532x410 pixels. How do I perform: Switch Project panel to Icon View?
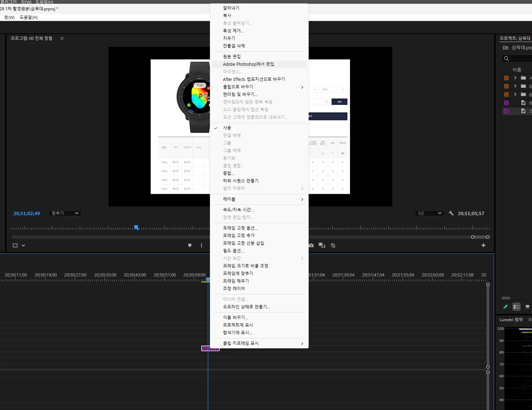(527, 307)
